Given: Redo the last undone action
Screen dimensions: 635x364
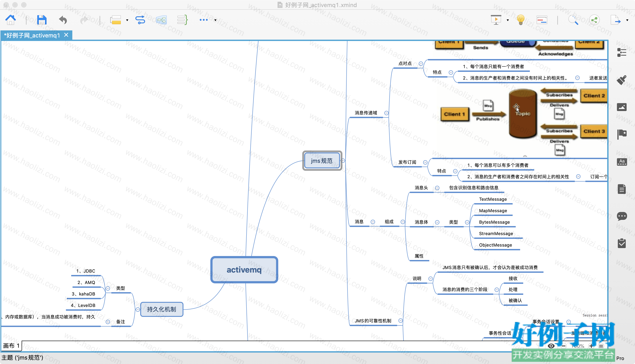Looking at the screenshot, I should click(84, 20).
